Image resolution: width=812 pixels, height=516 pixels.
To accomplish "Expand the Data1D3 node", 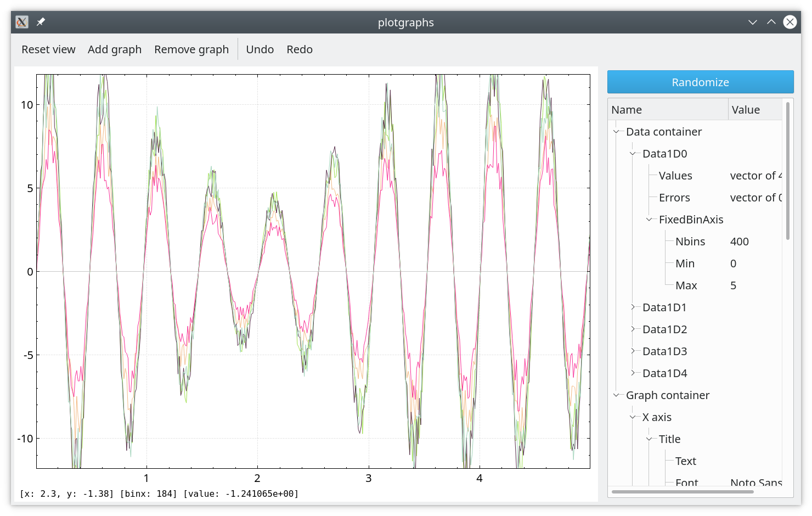I will point(633,351).
